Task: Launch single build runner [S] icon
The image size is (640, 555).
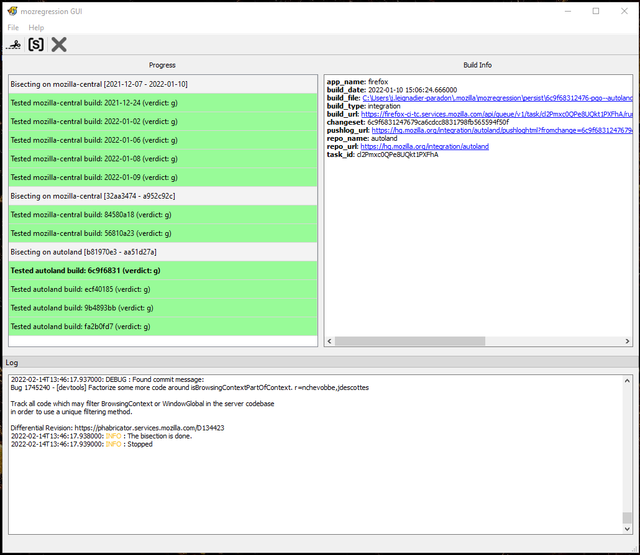Action: click(36, 44)
